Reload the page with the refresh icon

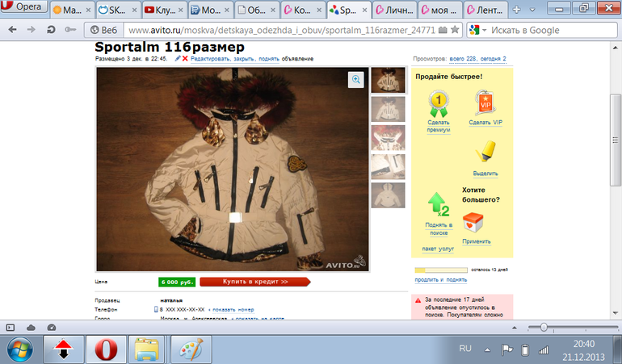51,30
